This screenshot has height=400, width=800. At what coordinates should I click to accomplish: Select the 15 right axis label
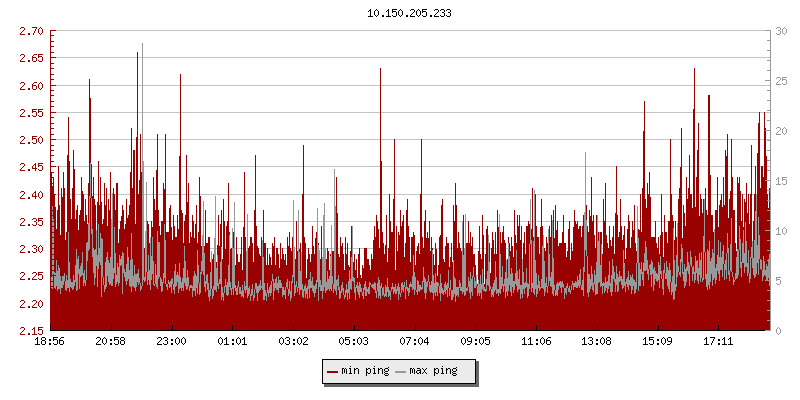coord(781,181)
